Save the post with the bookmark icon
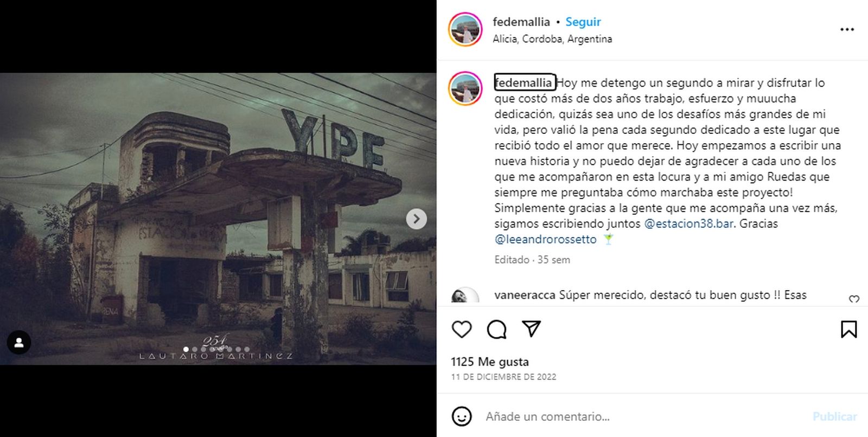868x437 pixels. click(848, 329)
